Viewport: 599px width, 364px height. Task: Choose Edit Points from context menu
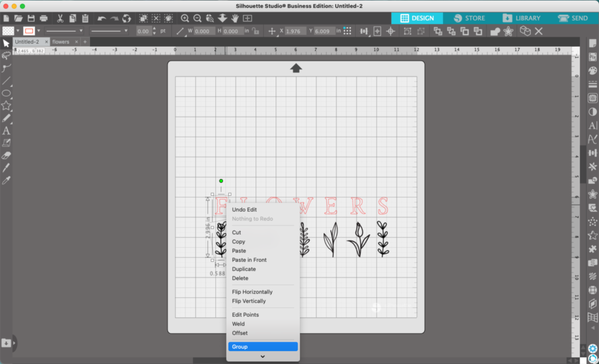(263, 315)
